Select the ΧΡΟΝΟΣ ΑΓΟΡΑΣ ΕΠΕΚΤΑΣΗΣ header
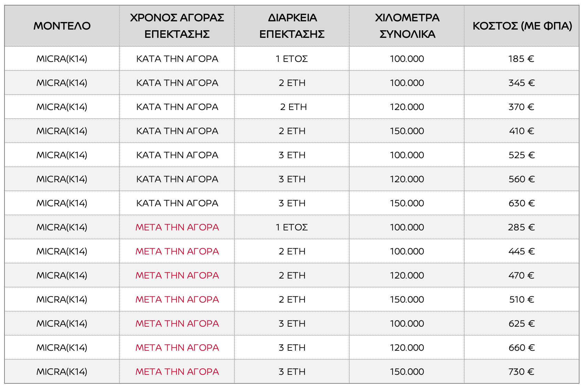This screenshot has height=392, width=585. (x=177, y=26)
